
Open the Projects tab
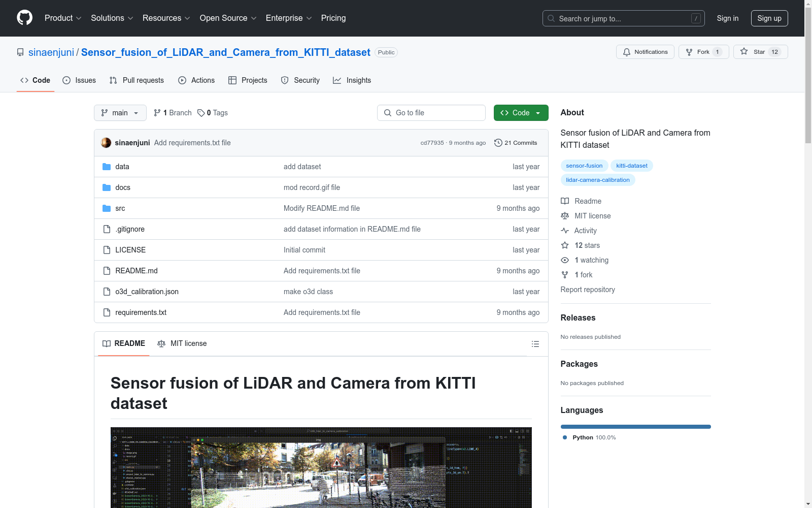pos(248,80)
